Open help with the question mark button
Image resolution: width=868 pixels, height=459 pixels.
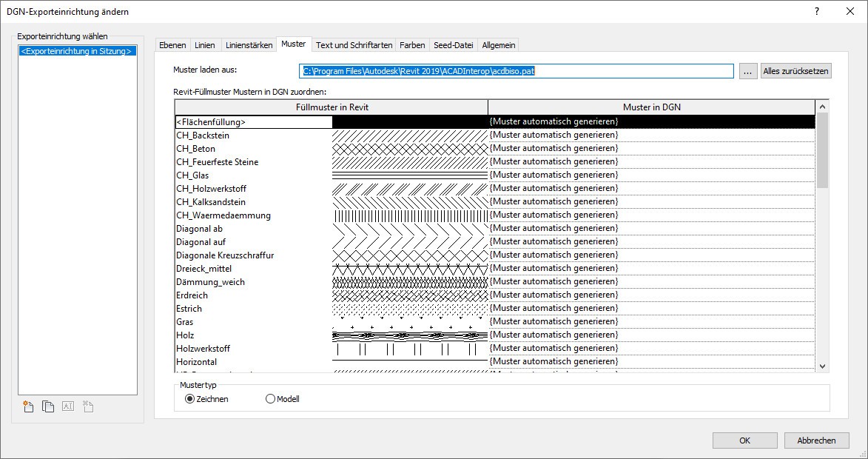tap(817, 11)
